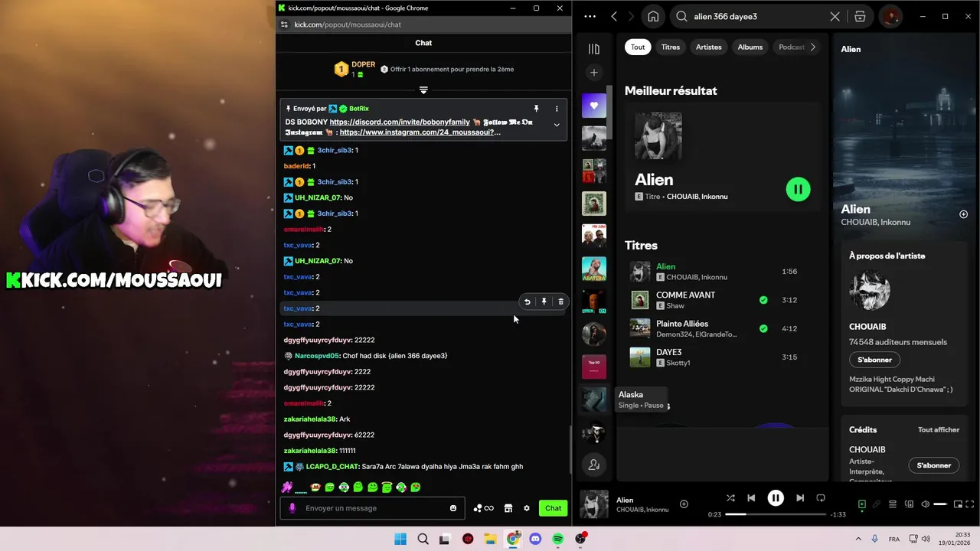The height and width of the screenshot is (551, 980).
Task: Select the Tout filter tab
Action: click(638, 47)
